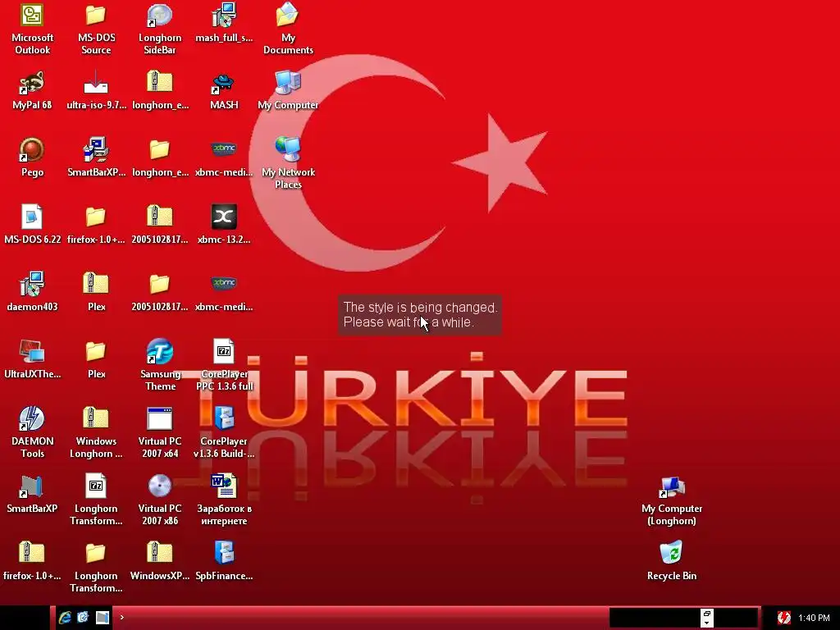
Task: Select the 2005102817... zip archive icon
Action: 160,217
